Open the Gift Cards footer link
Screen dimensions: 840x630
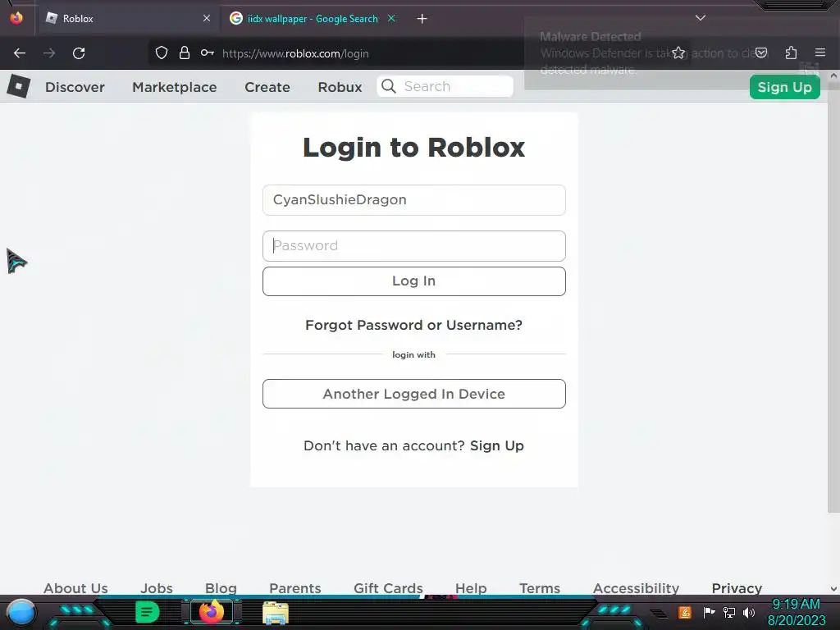tap(388, 587)
